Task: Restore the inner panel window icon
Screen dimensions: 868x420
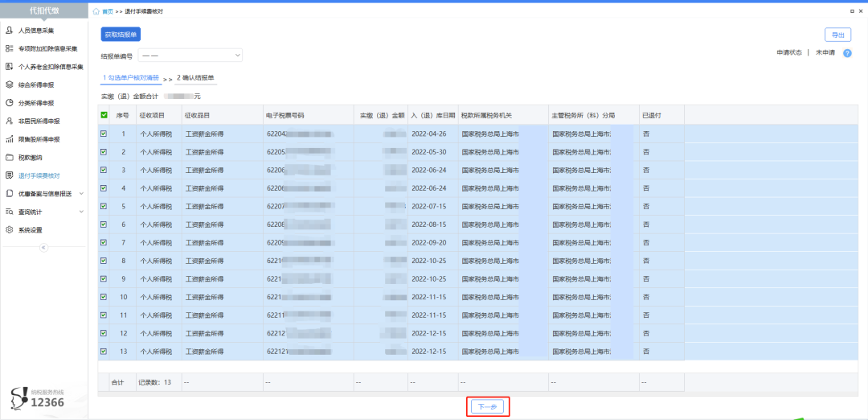Action: (x=852, y=11)
